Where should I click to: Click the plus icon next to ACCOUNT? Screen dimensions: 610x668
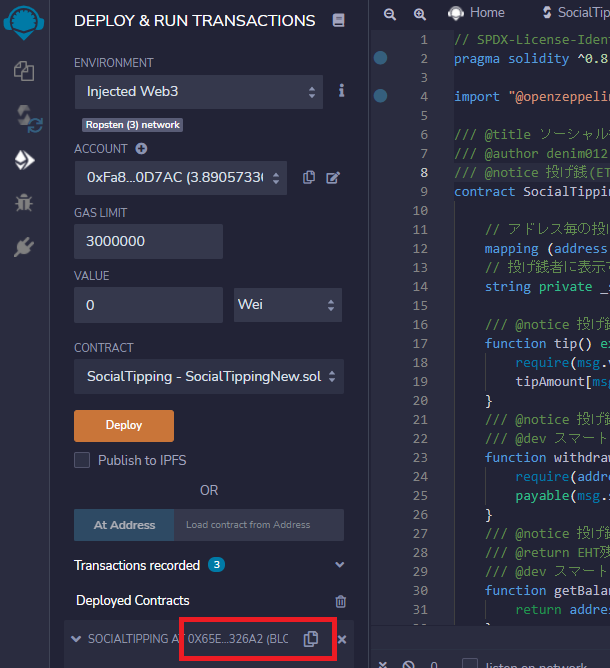point(141,149)
